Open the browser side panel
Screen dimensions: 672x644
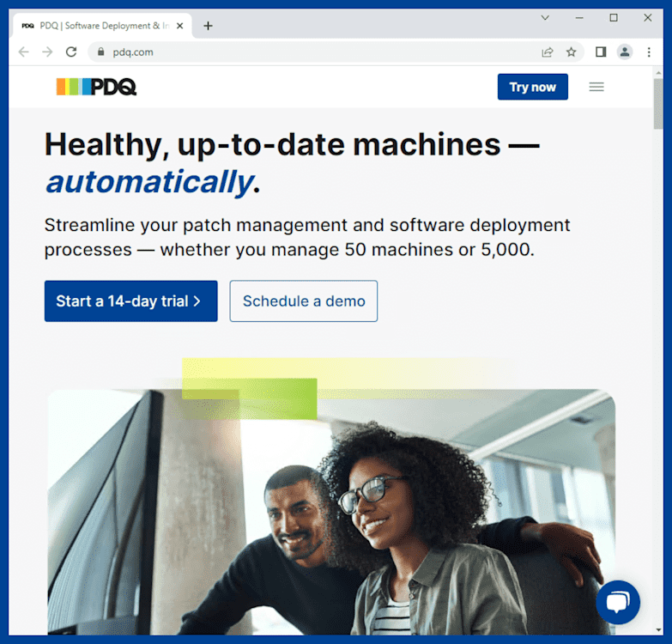[x=601, y=52]
